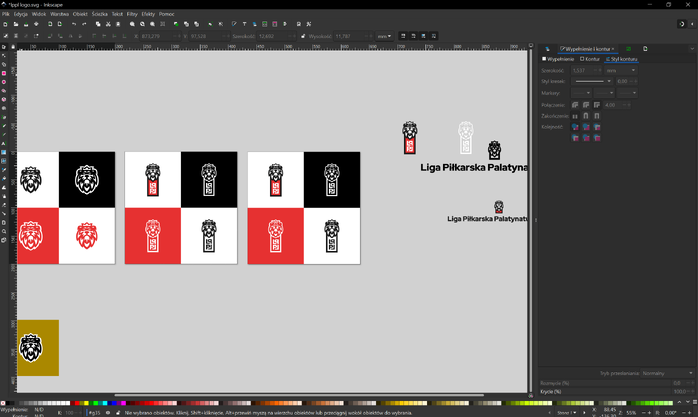The height and width of the screenshot is (417, 698).
Task: Click the horizontal canvas scrollbar
Action: (x=299, y=395)
